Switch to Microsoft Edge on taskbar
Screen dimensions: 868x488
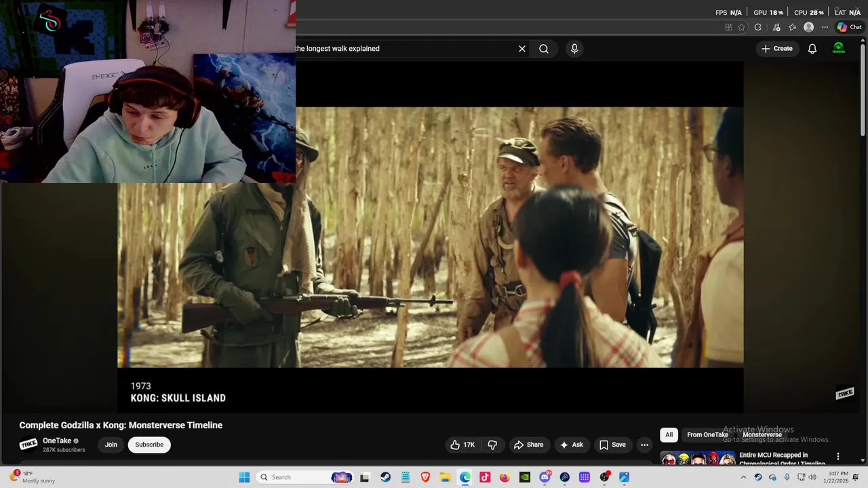click(x=465, y=477)
